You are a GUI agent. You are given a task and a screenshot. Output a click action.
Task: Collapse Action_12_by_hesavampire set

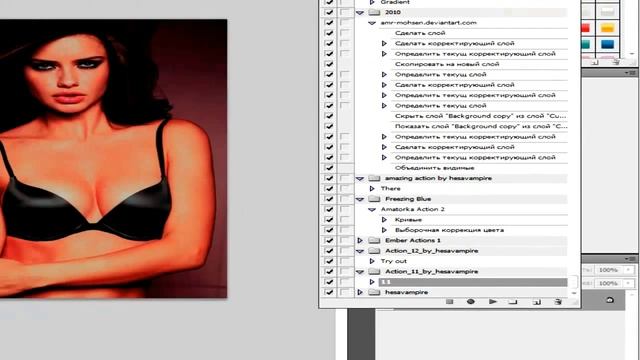[360, 251]
